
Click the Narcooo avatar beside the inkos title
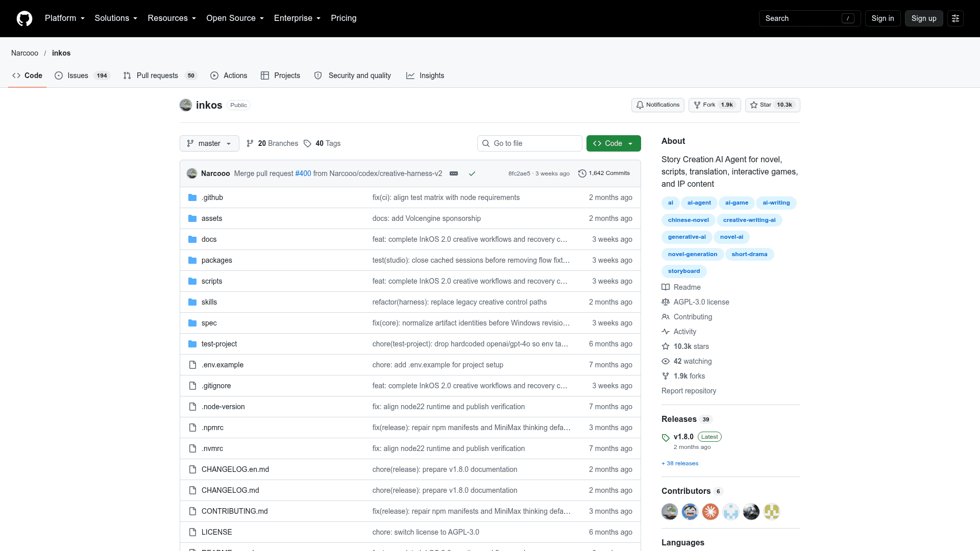(186, 105)
